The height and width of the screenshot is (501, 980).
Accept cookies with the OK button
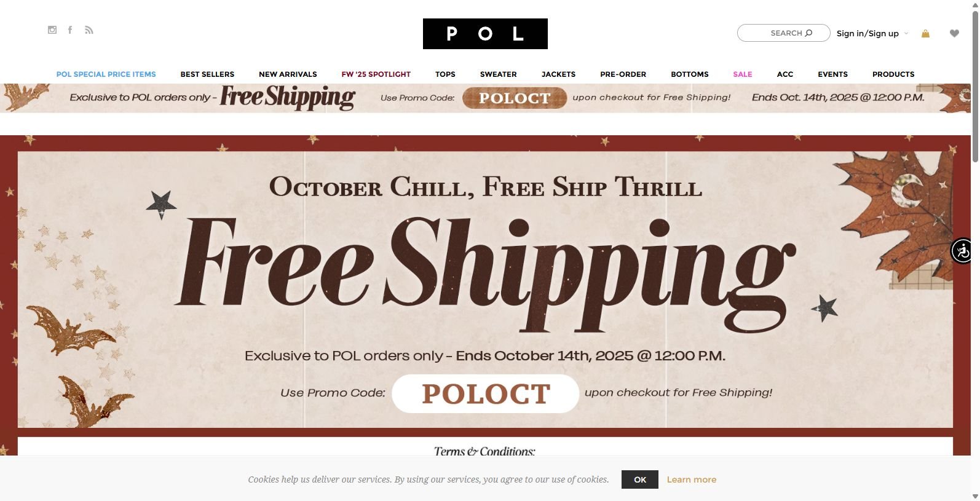(639, 479)
